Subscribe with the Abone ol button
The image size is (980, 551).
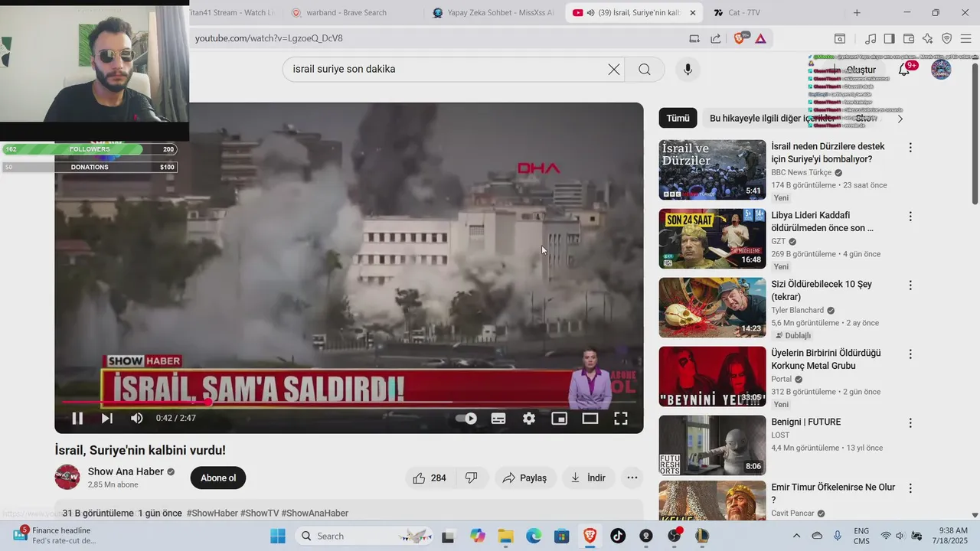click(218, 478)
